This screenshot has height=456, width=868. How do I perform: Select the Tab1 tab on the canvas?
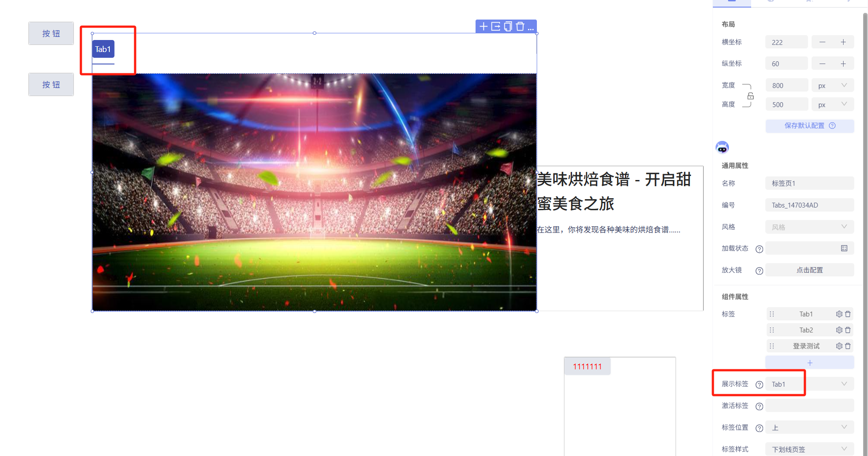click(x=103, y=49)
